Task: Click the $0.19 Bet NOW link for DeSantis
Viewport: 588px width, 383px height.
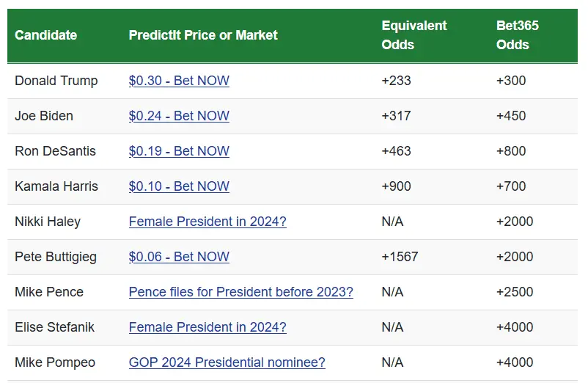Action: point(179,151)
